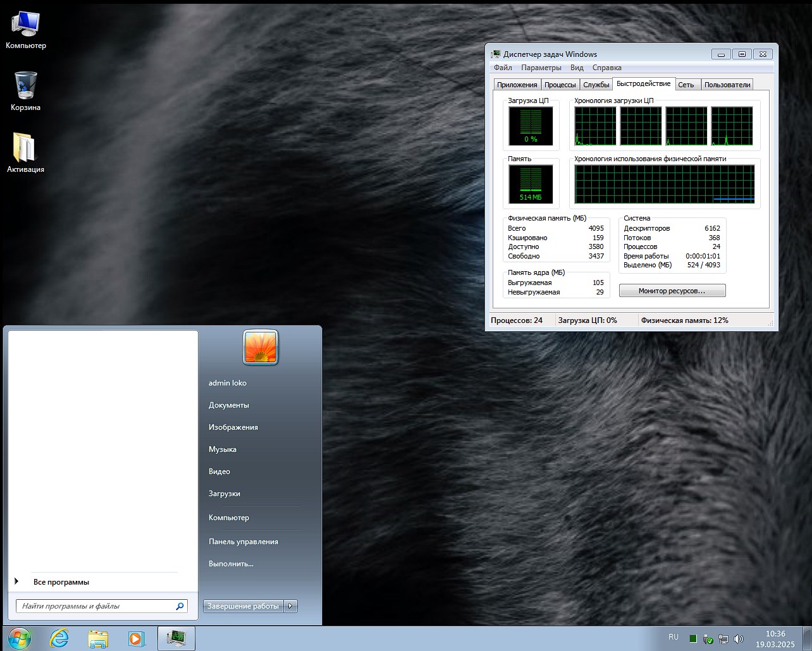812x651 pixels.
Task: Launch Windows Media Player from taskbar
Action: pyautogui.click(x=136, y=638)
